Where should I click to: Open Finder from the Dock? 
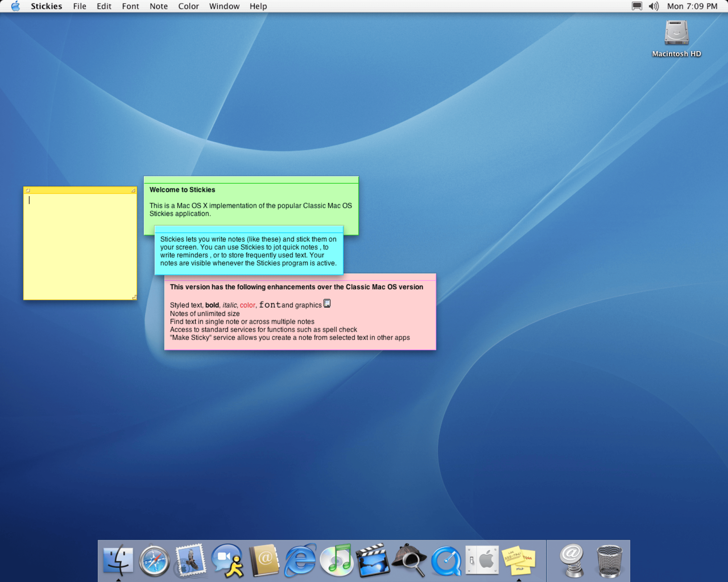[x=118, y=561]
